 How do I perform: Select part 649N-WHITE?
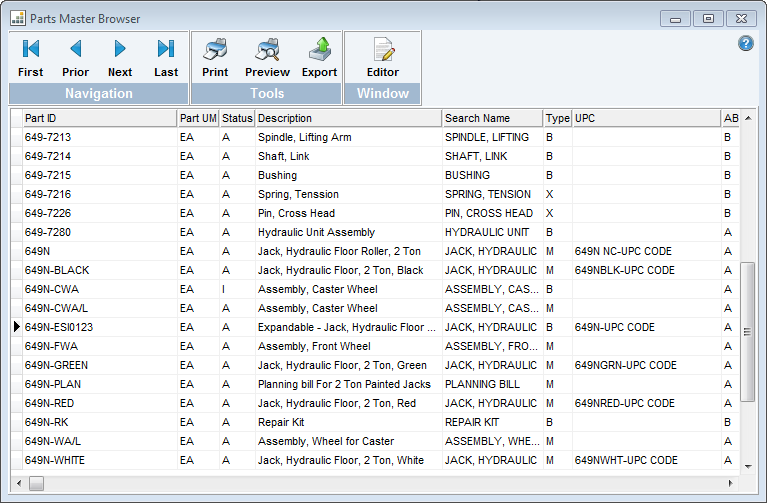[x=55, y=460]
